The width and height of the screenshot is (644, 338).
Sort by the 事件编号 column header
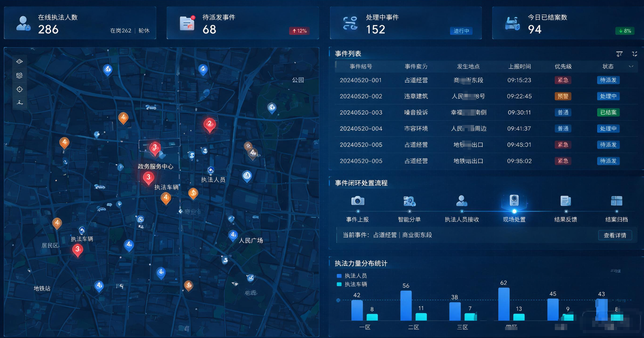coord(361,66)
